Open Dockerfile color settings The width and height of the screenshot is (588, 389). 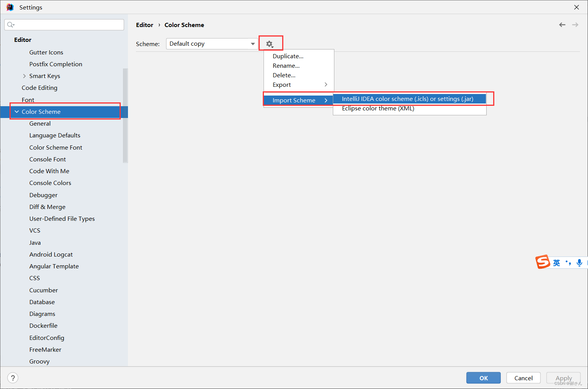[x=43, y=325]
